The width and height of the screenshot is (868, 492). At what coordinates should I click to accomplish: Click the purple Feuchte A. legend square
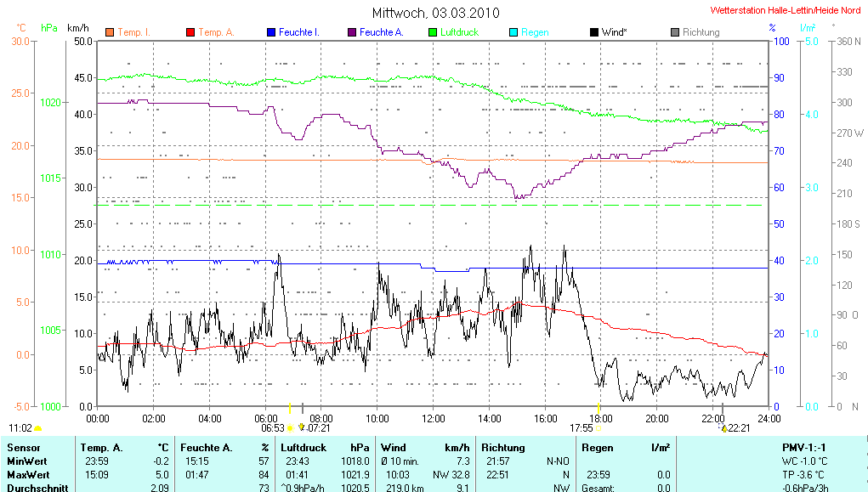(x=351, y=32)
